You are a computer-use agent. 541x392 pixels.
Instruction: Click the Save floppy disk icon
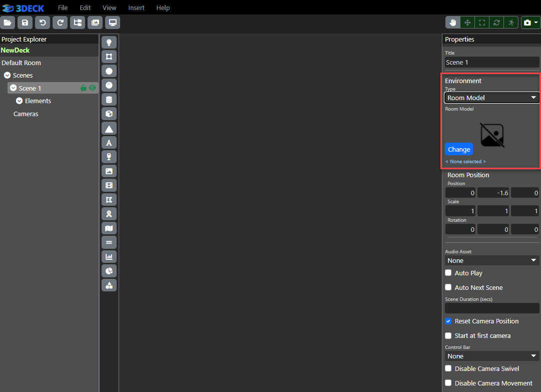(x=25, y=23)
